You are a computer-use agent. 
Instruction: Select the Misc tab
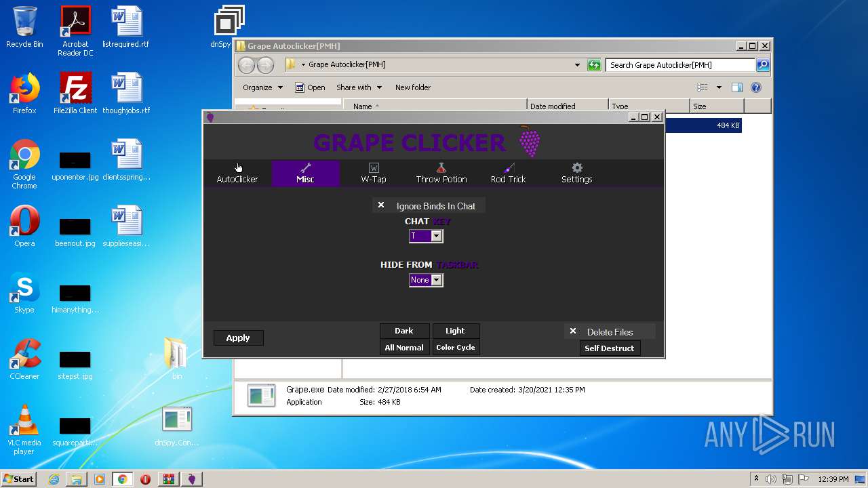click(x=305, y=174)
